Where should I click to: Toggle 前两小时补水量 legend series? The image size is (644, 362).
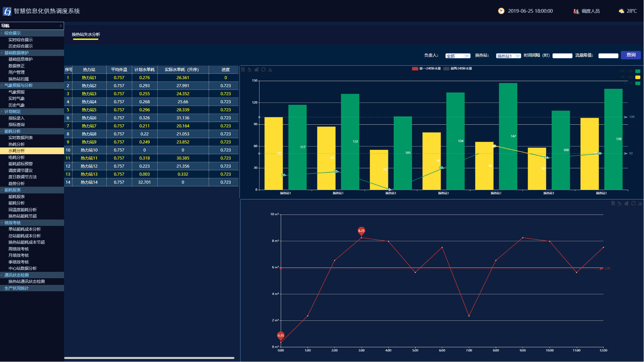tap(458, 69)
